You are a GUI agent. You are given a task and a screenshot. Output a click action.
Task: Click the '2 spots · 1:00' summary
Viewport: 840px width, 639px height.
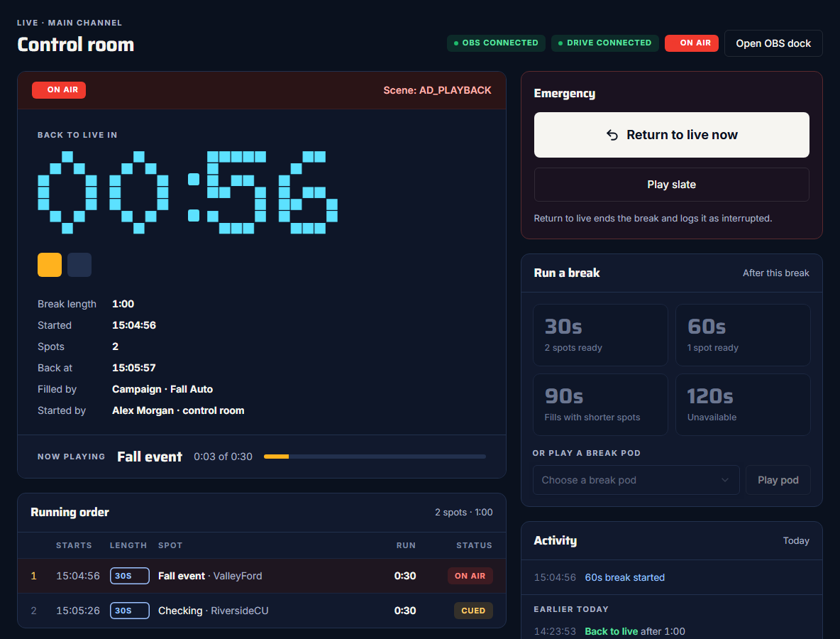point(464,512)
